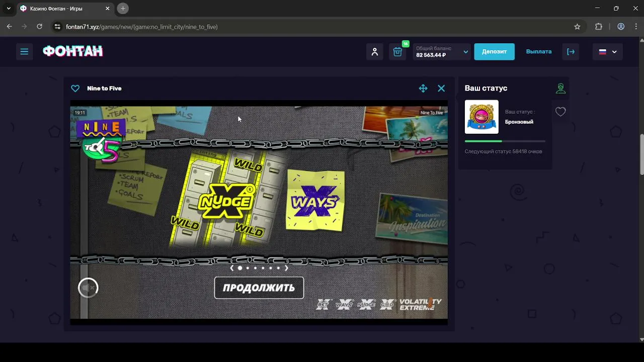Screen dimensions: 644x362
Task: Click the small xNudge icon at bottom
Action: (366, 304)
